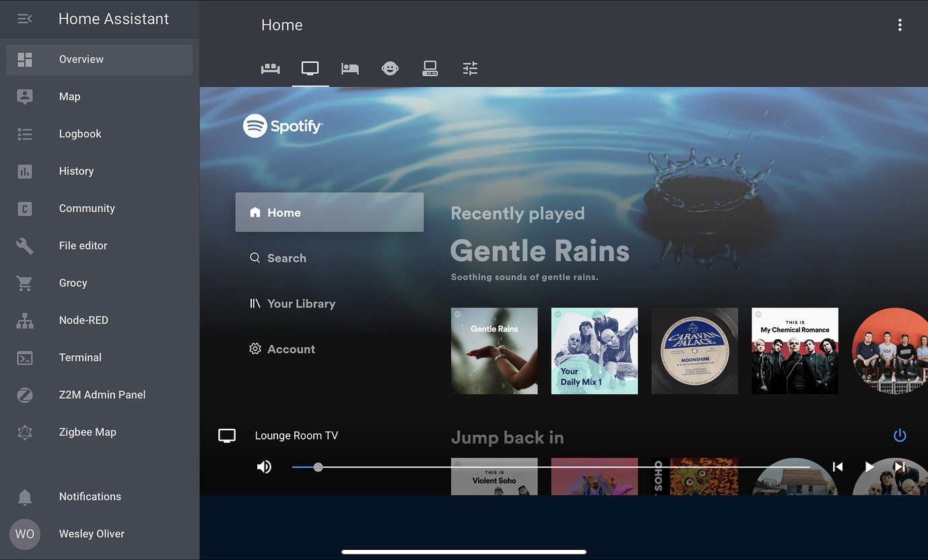Go to Logbook in the sidebar
The width and height of the screenshot is (928, 560).
(x=100, y=134)
